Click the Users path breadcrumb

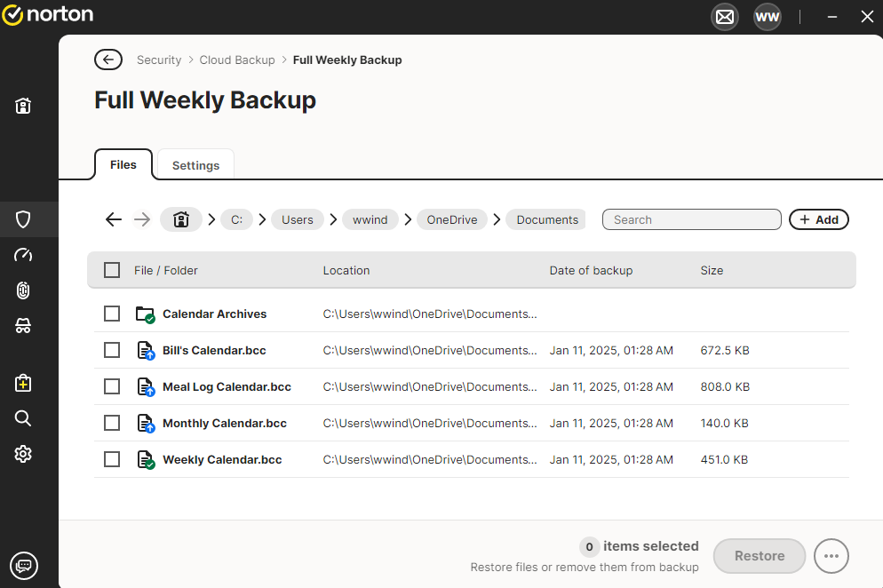297,219
